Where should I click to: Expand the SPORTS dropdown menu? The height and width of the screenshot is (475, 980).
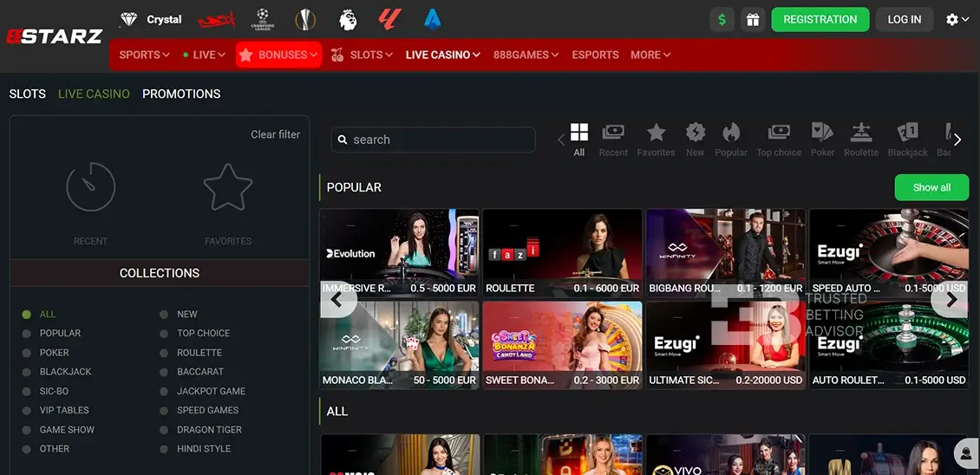pos(144,55)
